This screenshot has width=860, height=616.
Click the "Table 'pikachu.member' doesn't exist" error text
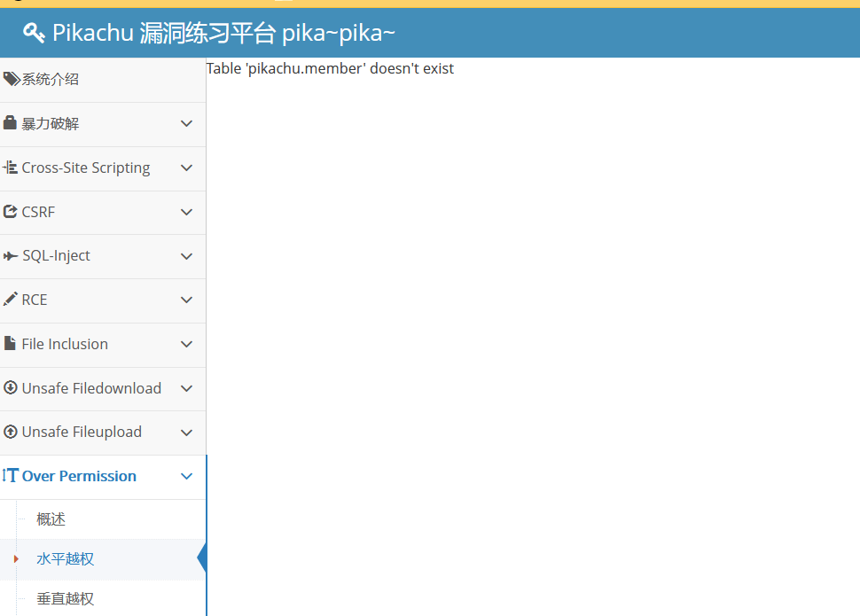click(330, 68)
